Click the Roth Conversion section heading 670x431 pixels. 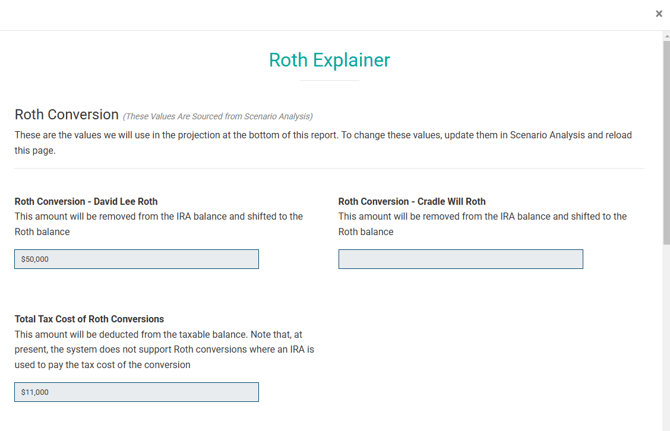(67, 115)
